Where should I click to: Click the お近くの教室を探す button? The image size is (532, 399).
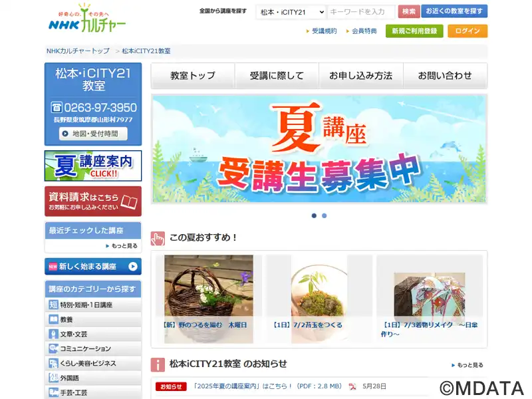click(454, 11)
